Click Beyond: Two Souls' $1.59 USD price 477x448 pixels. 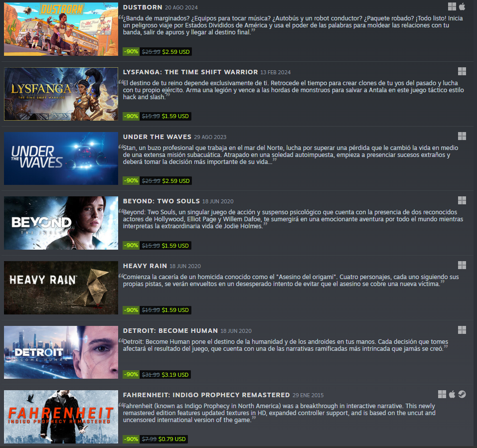point(175,246)
